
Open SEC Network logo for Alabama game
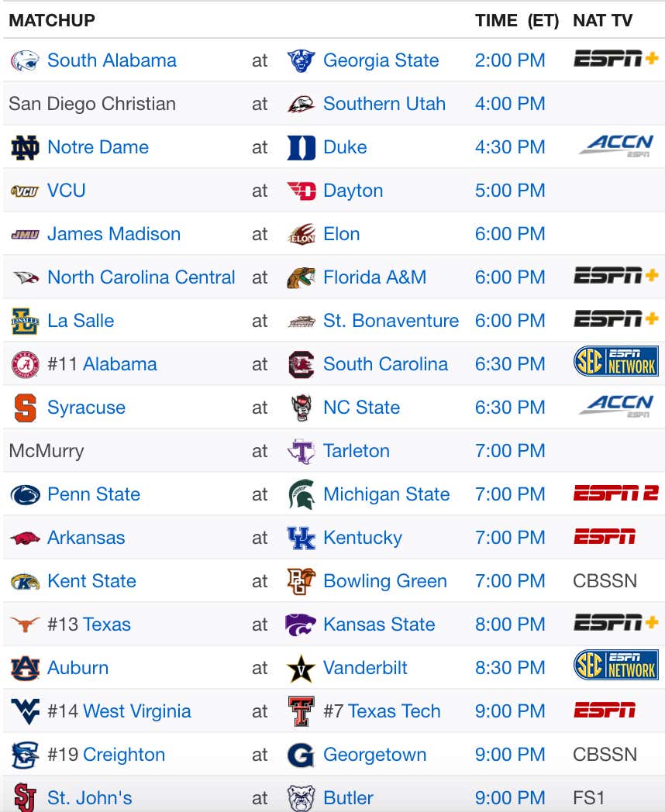pyautogui.click(x=616, y=361)
